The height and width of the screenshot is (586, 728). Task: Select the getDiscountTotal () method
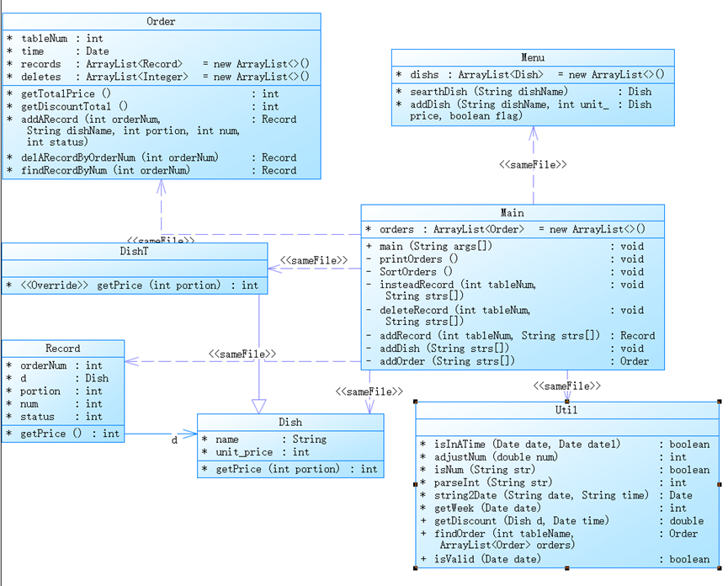(142, 106)
